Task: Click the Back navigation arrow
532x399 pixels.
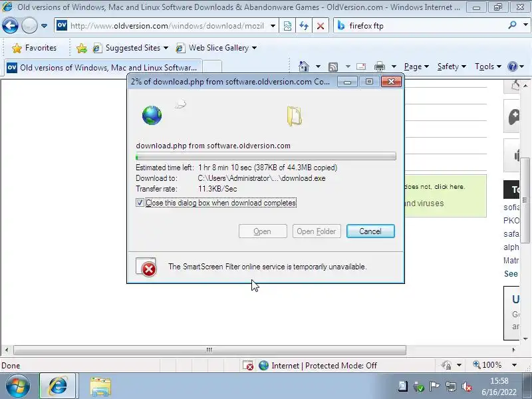Action: pos(10,26)
